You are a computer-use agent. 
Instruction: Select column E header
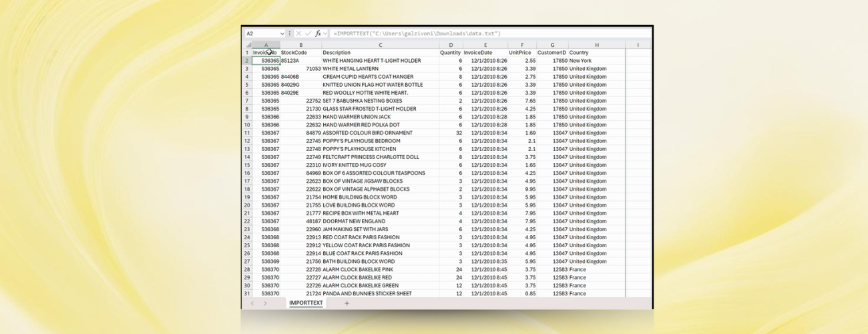coord(485,45)
